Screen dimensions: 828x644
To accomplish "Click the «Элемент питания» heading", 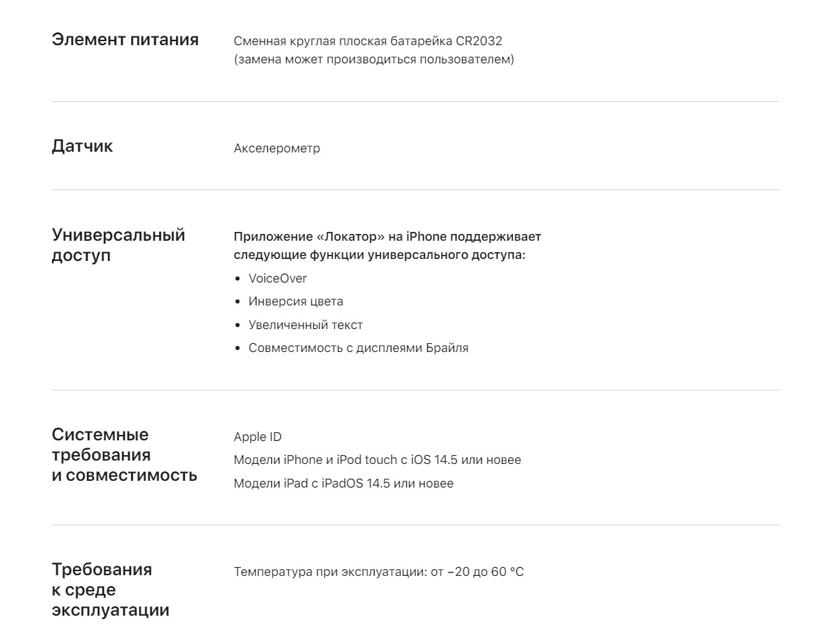I will coord(125,40).
